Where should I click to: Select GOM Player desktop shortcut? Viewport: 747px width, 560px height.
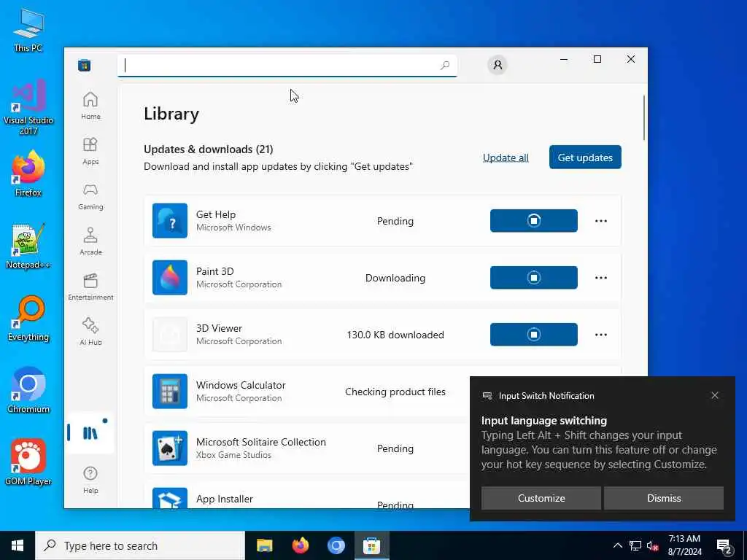coord(28,463)
